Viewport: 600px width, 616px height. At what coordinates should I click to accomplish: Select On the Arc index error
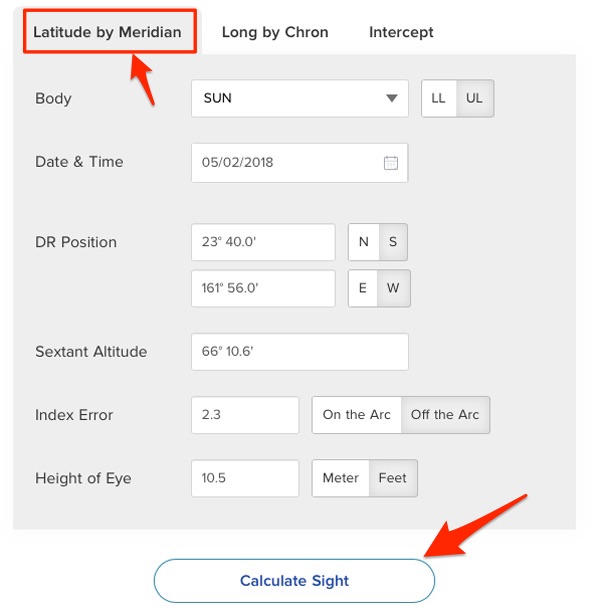pos(357,415)
